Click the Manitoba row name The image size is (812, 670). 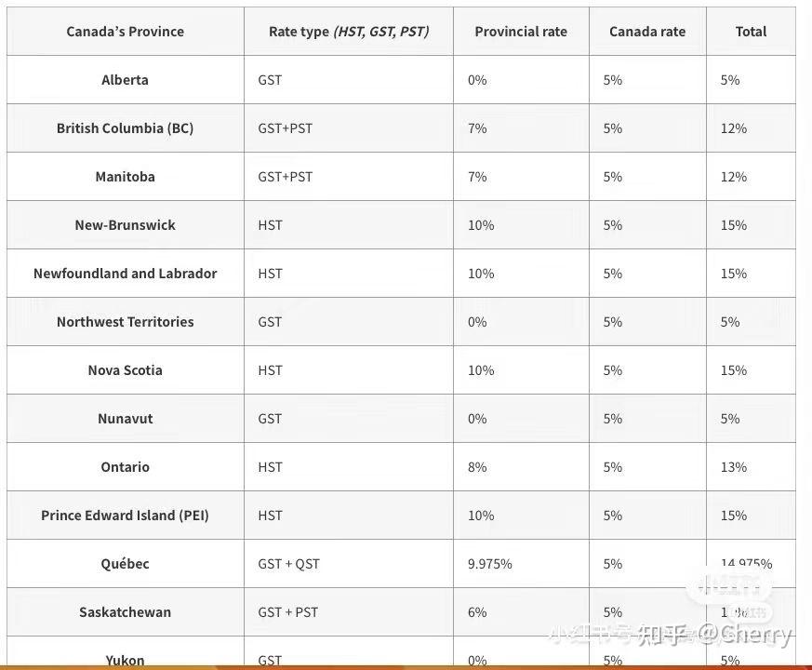(125, 177)
